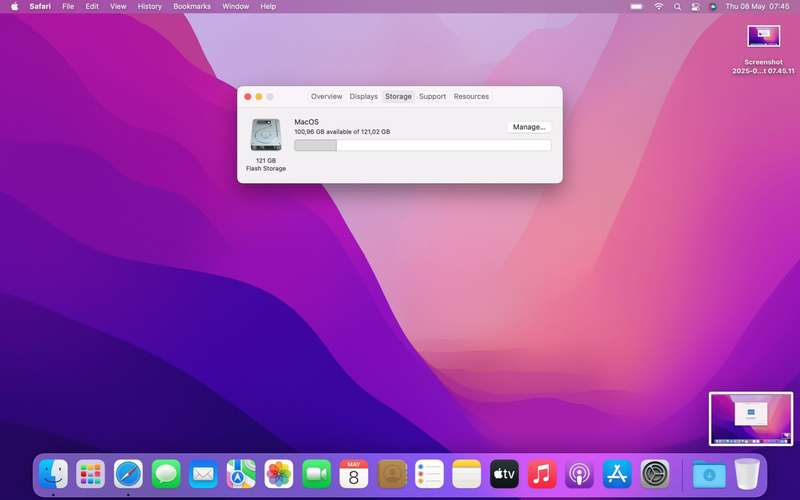Click the "121 GB Flash Storage" label
The height and width of the screenshot is (500, 800).
[266, 164]
